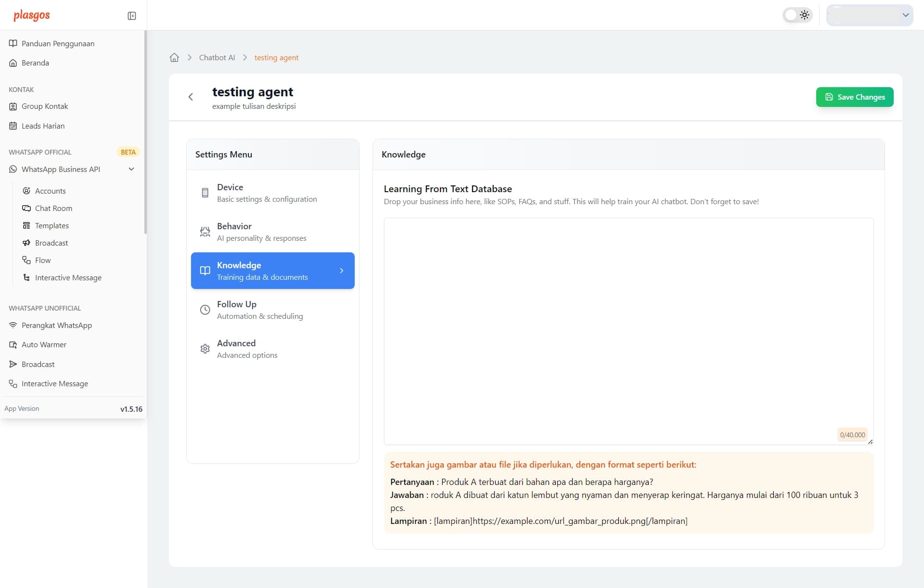
Task: Collapse the sidebar panel icon
Action: coord(131,16)
